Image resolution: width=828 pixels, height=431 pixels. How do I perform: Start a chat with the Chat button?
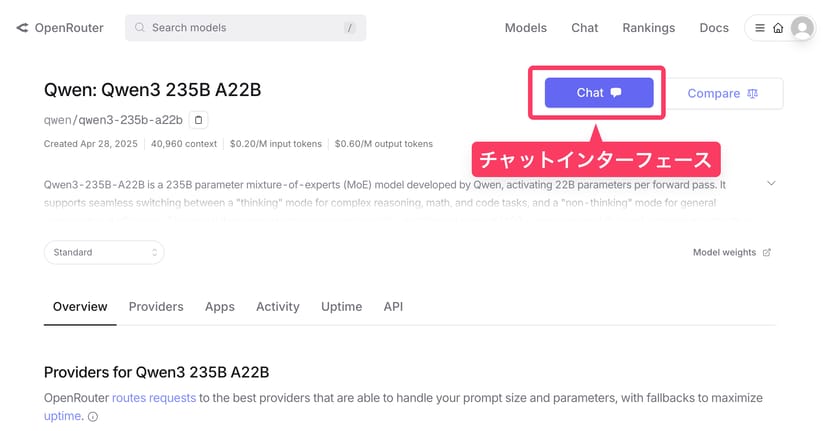(x=598, y=93)
